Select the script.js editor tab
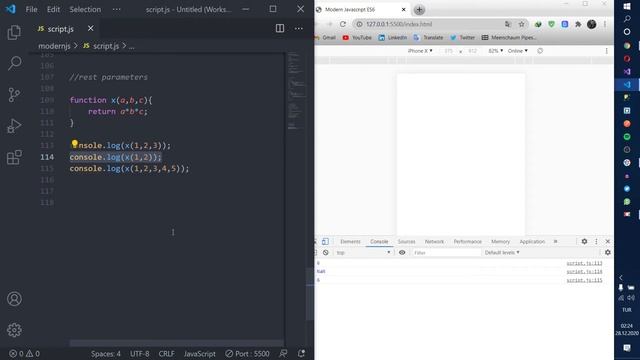640x360 pixels. 60,29
